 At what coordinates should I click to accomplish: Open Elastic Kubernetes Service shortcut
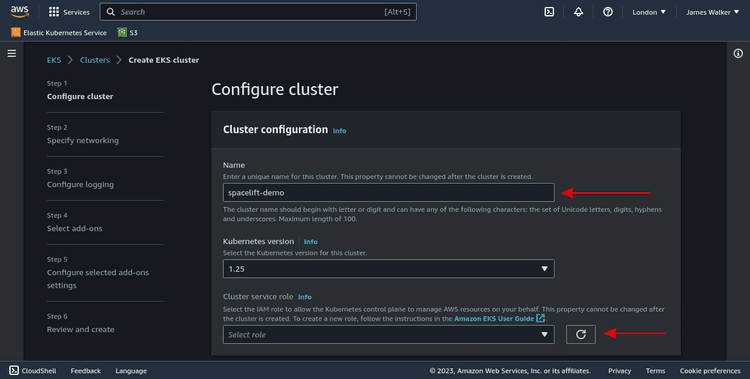pos(59,33)
